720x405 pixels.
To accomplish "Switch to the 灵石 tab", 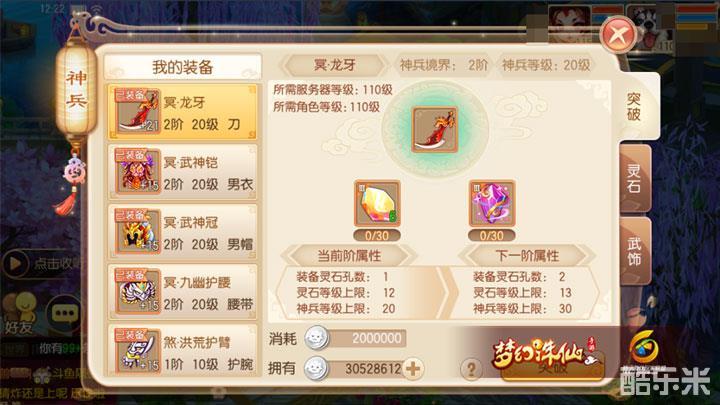I will (x=635, y=179).
